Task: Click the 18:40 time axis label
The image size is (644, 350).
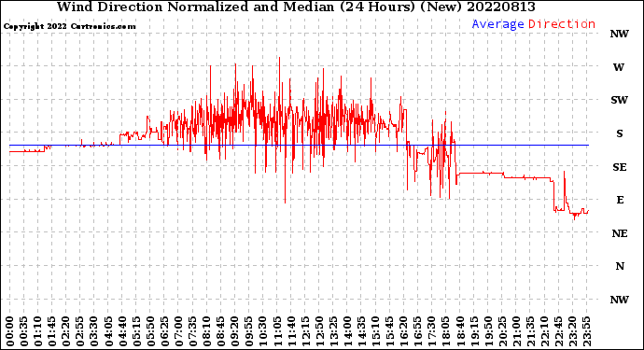Action: coord(459,331)
